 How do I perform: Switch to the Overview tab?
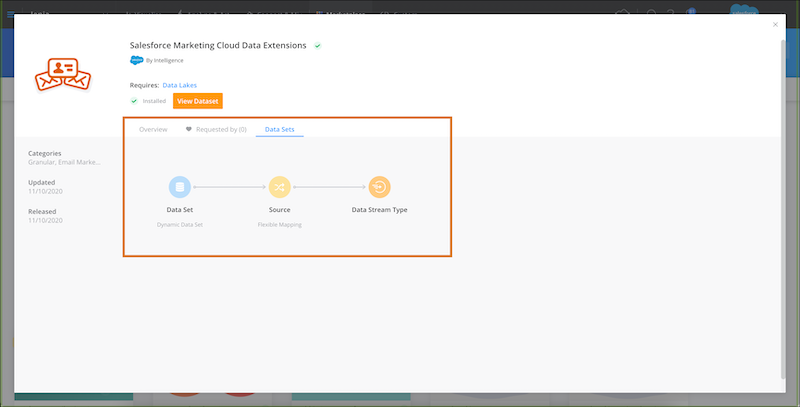[x=153, y=130]
